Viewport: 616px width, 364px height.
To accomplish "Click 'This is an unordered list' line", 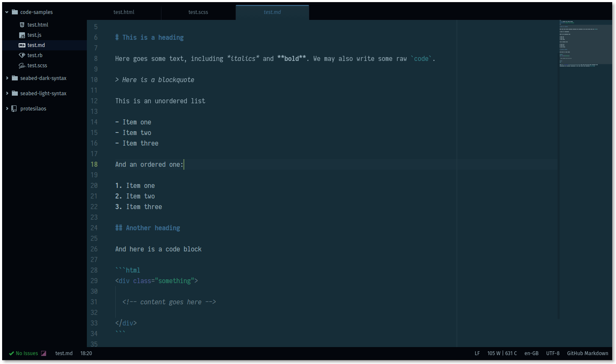I will (160, 101).
